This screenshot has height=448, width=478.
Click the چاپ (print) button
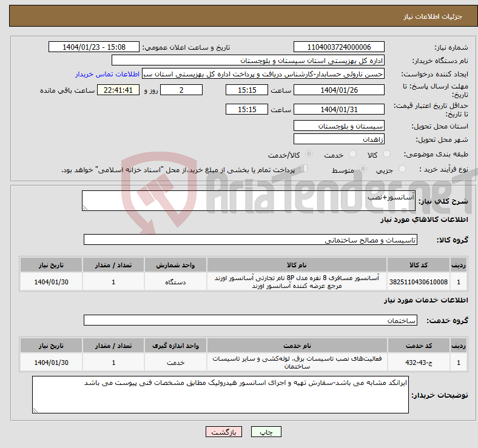[x=266, y=432]
